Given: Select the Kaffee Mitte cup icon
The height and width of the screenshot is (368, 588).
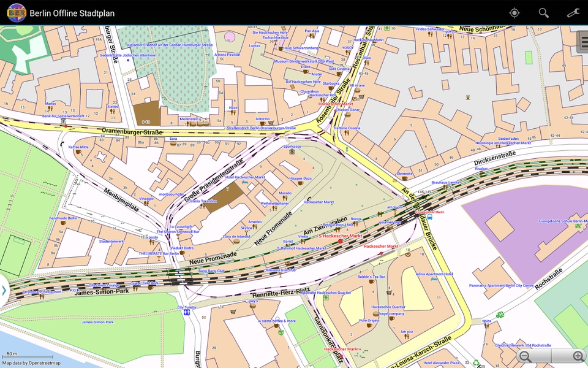Looking at the screenshot, I should (x=78, y=152).
